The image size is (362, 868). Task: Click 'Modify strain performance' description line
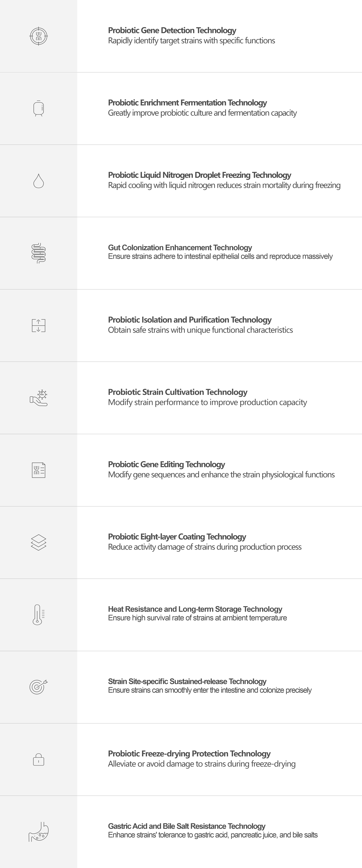(x=207, y=402)
